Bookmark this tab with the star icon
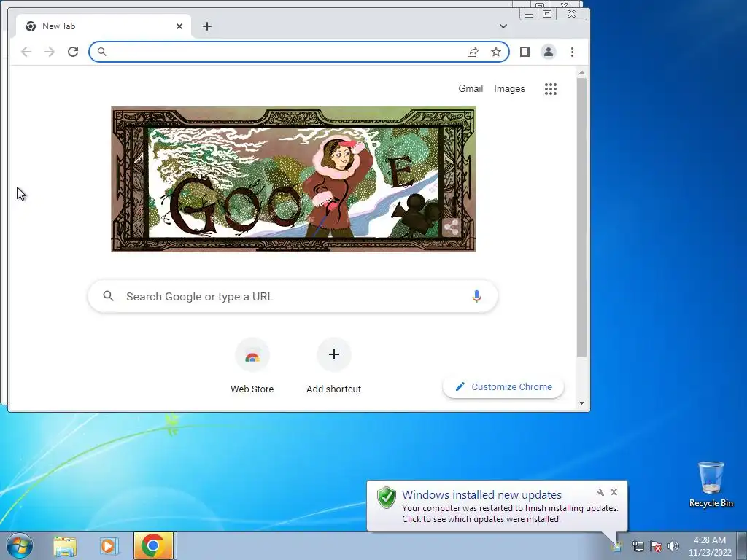 496,52
